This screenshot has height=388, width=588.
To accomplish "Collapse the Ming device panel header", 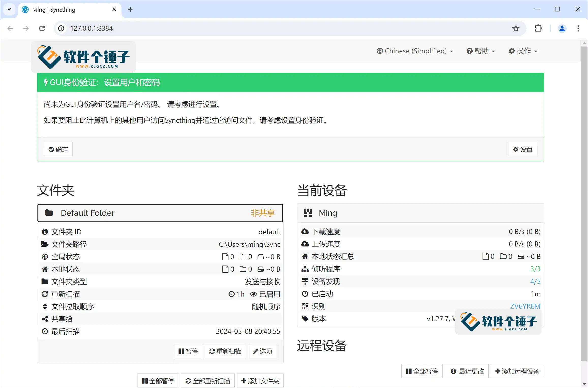I will pyautogui.click(x=420, y=213).
